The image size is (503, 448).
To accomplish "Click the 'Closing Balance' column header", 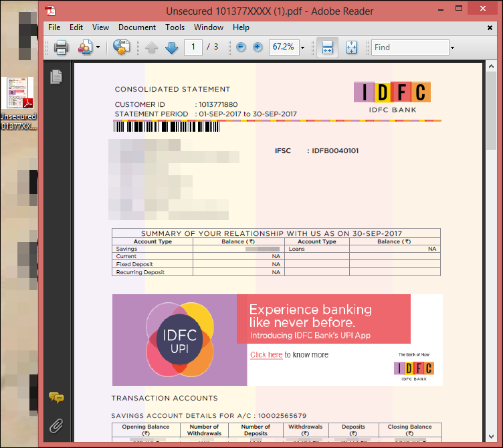I will (x=409, y=430).
